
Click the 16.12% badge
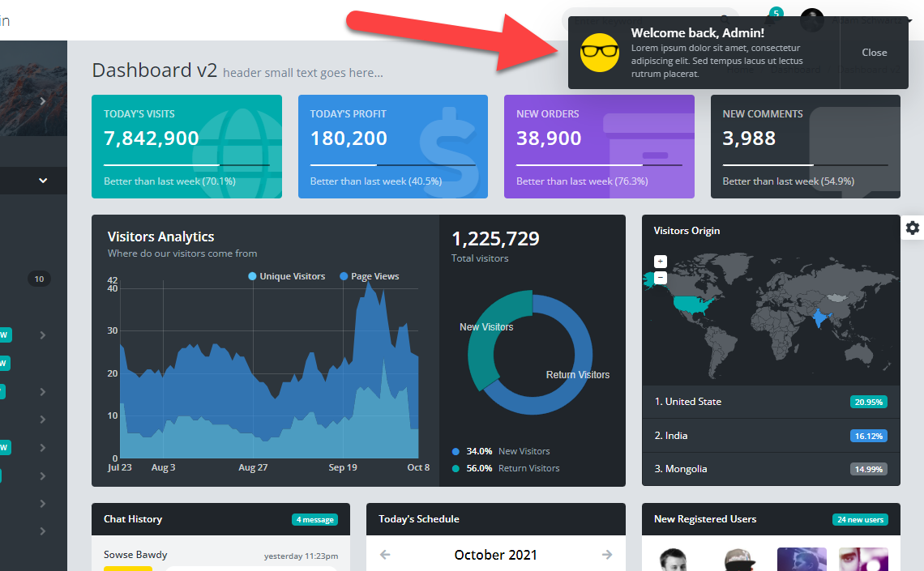click(x=869, y=437)
